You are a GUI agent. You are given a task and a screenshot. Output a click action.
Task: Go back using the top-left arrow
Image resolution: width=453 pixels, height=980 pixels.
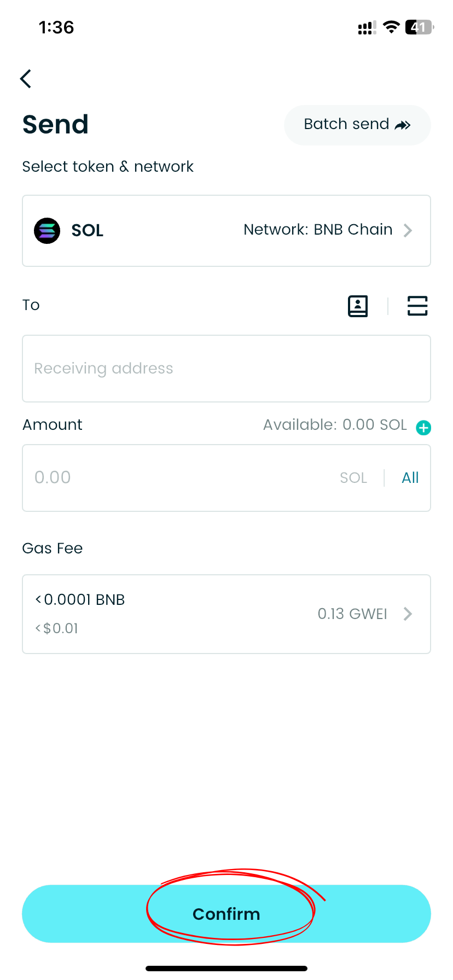point(26,79)
